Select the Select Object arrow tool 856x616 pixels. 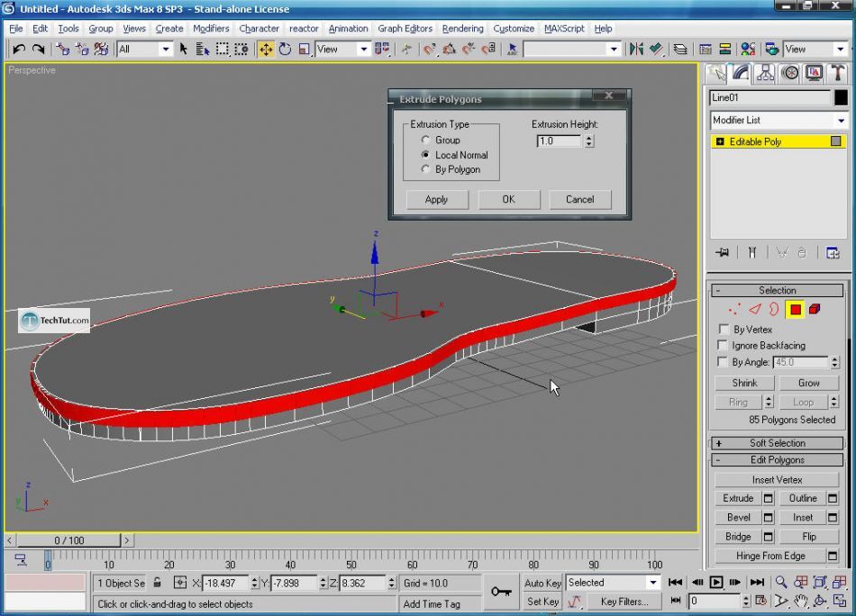184,50
